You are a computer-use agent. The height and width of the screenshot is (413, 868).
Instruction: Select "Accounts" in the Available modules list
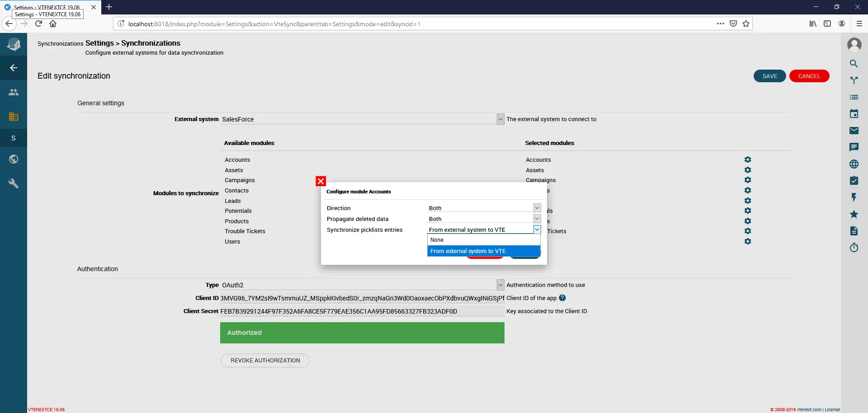237,160
